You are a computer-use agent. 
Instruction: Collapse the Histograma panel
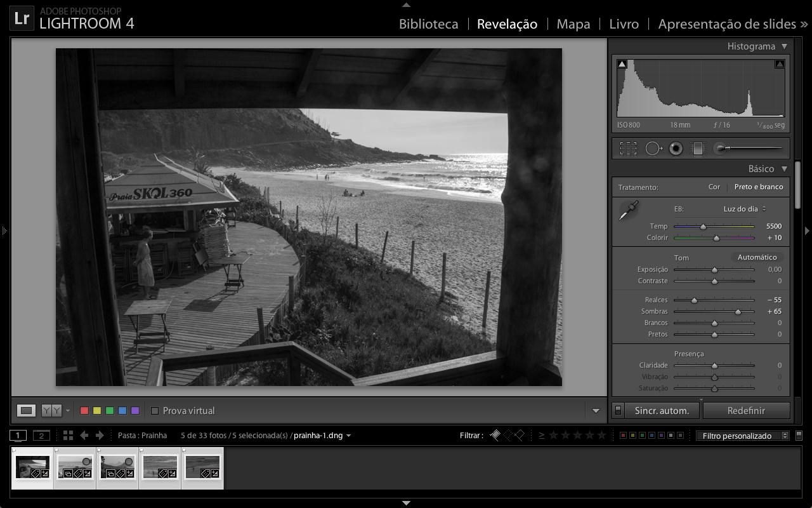pyautogui.click(x=784, y=46)
